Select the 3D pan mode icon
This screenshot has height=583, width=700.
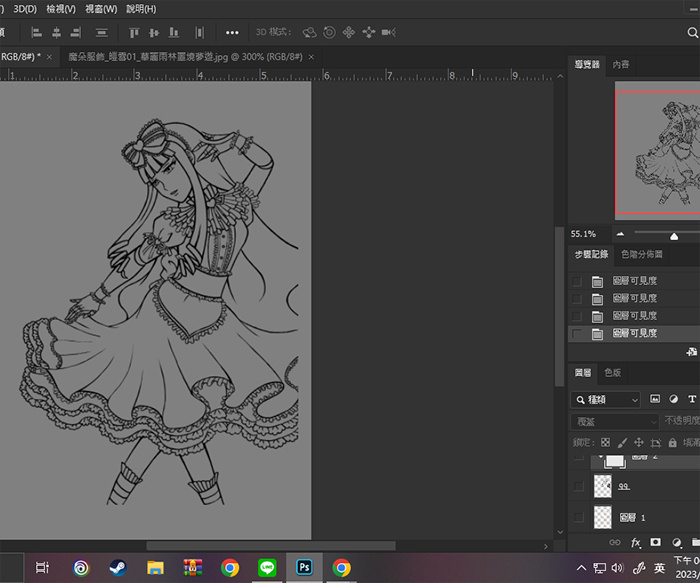(349, 33)
